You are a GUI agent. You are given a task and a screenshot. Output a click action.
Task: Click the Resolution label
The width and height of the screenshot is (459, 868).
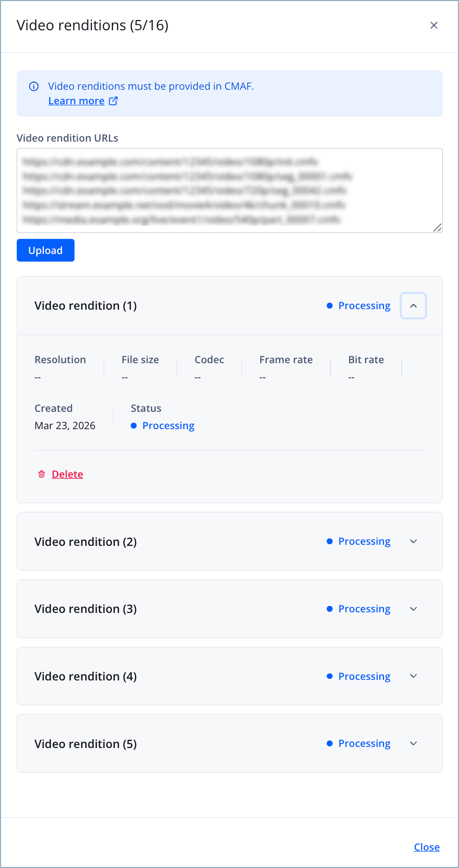[60, 360]
